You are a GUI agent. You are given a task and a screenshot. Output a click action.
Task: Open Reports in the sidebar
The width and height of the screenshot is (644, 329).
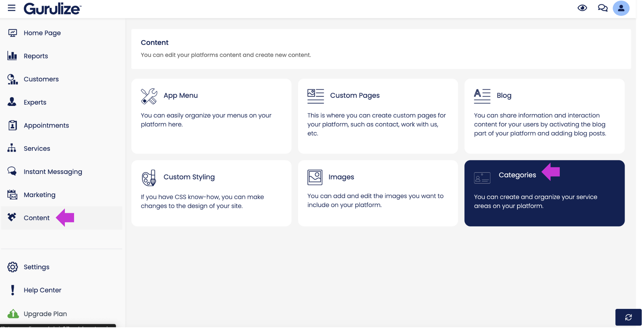(x=36, y=56)
